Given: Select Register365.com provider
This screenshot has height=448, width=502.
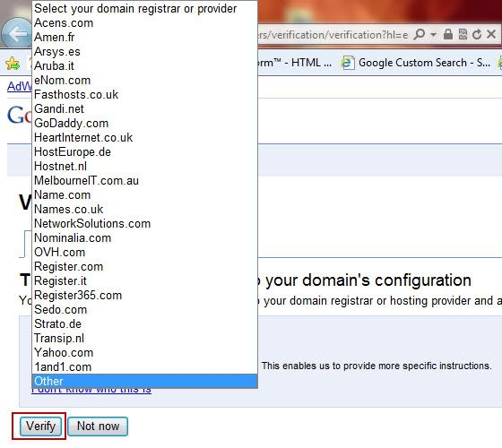Looking at the screenshot, I should click(144, 296).
